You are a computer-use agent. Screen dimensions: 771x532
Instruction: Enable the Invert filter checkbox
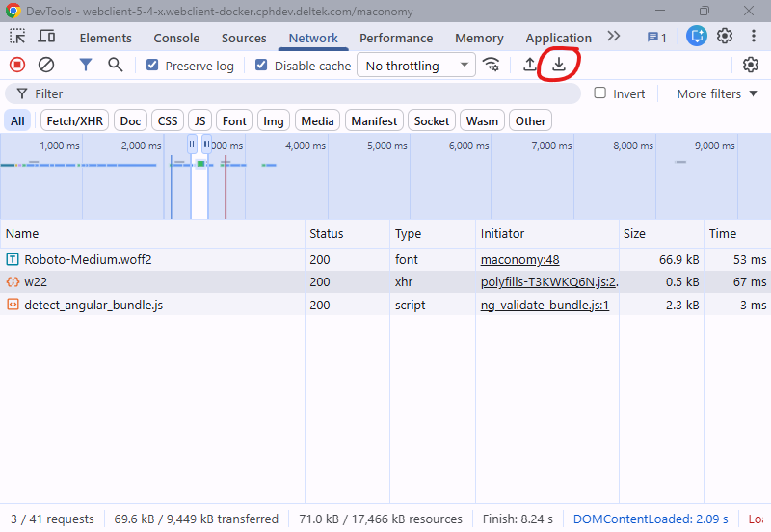(599, 93)
